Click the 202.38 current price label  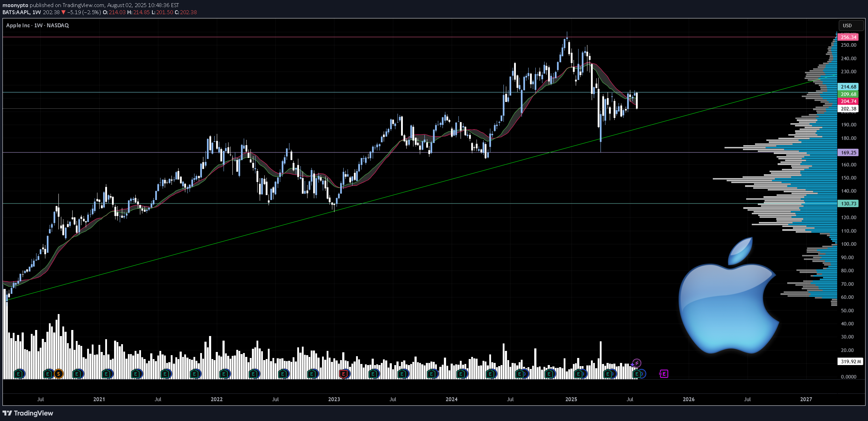pyautogui.click(x=848, y=109)
